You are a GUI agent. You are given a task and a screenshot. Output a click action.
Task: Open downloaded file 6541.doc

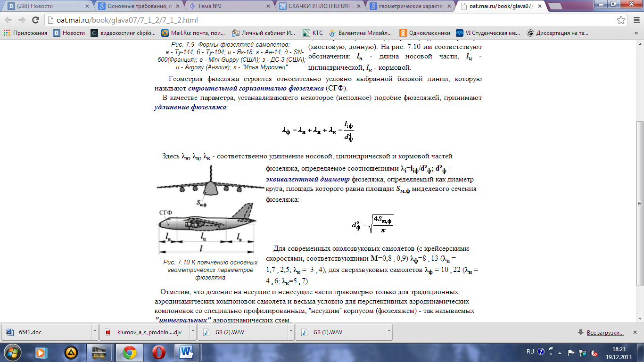click(46, 332)
